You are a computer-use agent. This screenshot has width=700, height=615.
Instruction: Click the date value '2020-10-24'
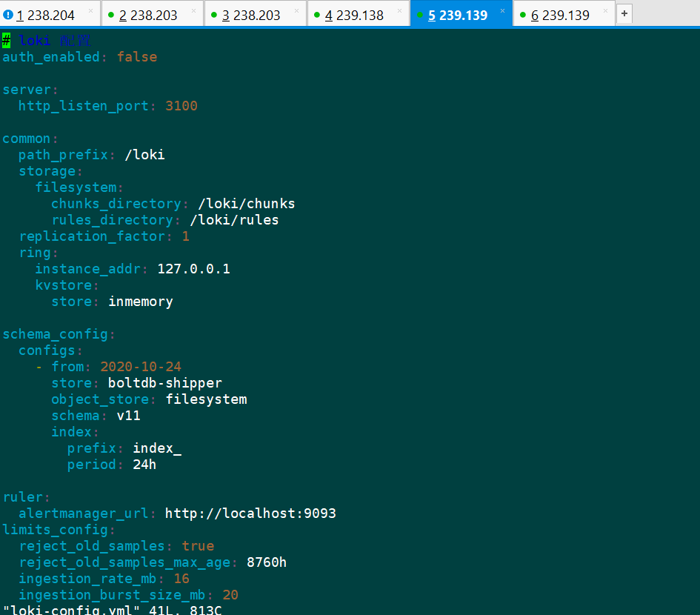tap(141, 367)
